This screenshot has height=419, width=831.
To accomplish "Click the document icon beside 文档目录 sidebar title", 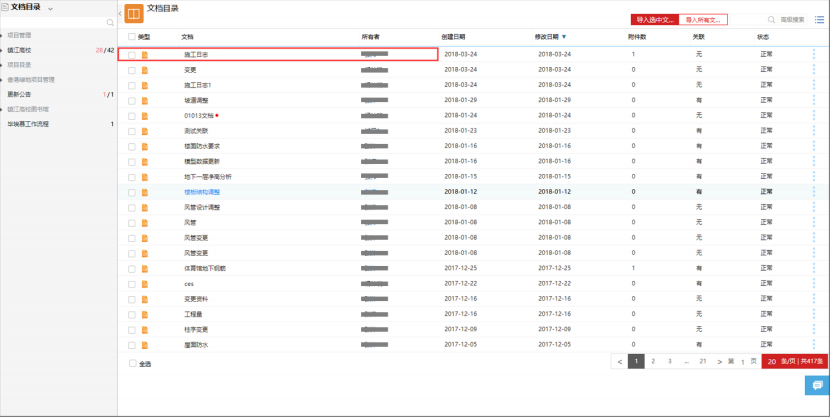I will 5,7.
